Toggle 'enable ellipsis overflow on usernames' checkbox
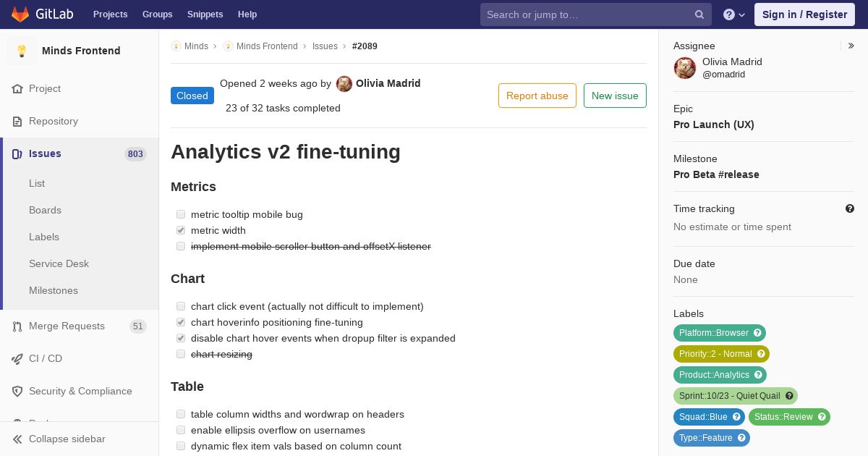 [x=181, y=431]
